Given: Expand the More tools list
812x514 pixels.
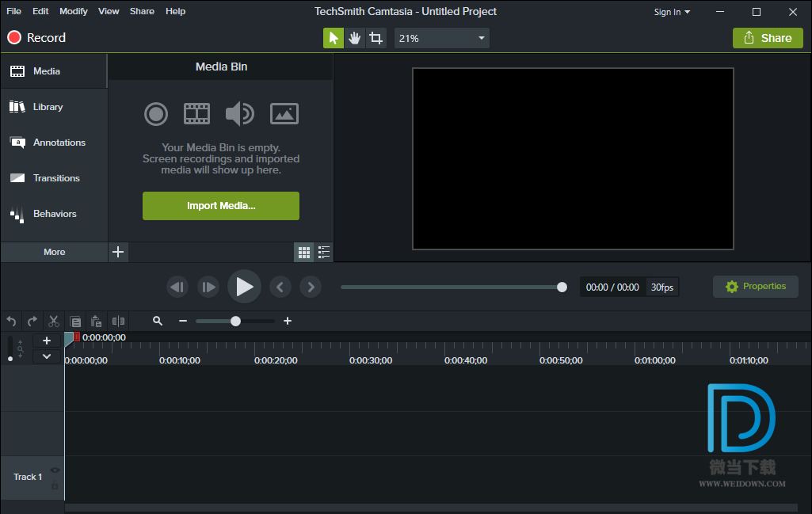Looking at the screenshot, I should (54, 252).
